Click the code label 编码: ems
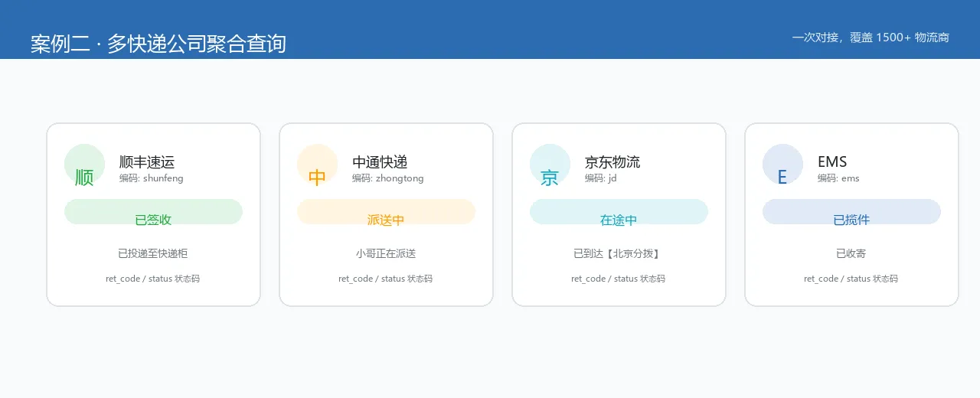The image size is (980, 398). [838, 178]
